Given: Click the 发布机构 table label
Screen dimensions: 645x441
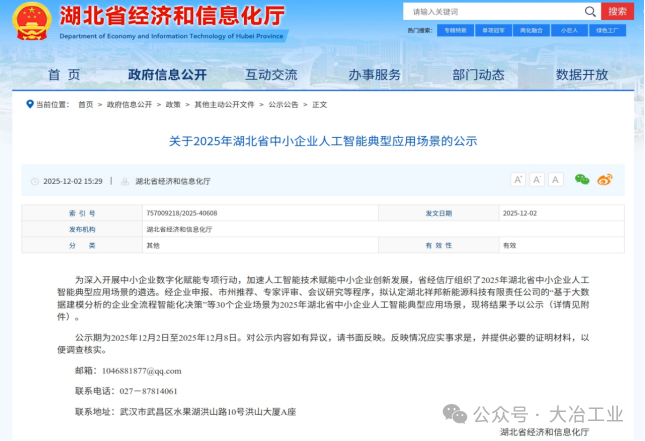Looking at the screenshot, I should tap(82, 230).
